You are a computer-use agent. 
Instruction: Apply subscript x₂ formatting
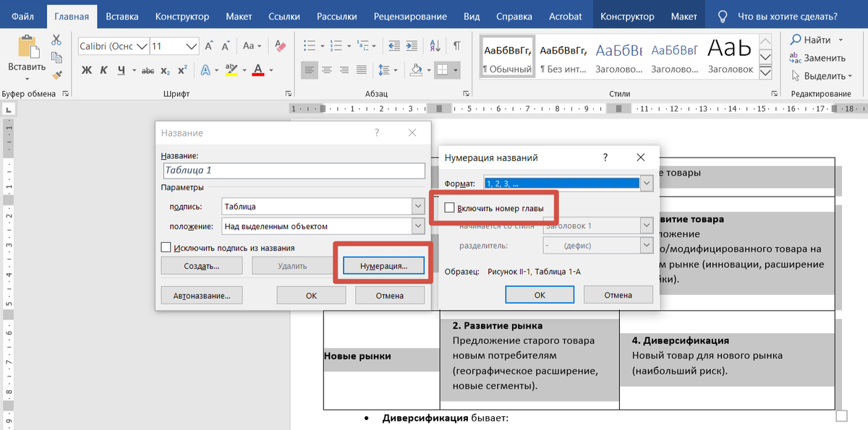coord(166,70)
